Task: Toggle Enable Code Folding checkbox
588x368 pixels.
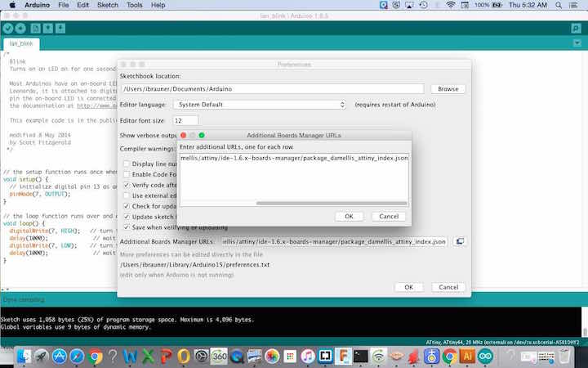Action: tap(127, 174)
